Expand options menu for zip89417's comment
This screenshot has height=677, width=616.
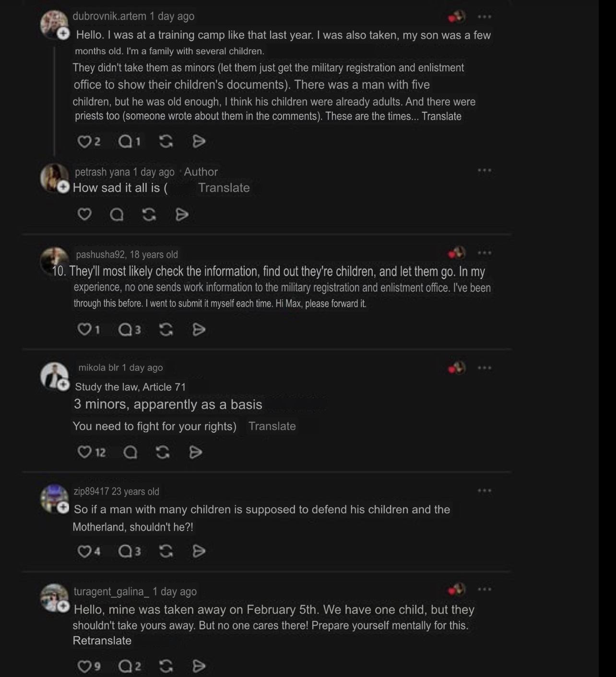tap(485, 490)
